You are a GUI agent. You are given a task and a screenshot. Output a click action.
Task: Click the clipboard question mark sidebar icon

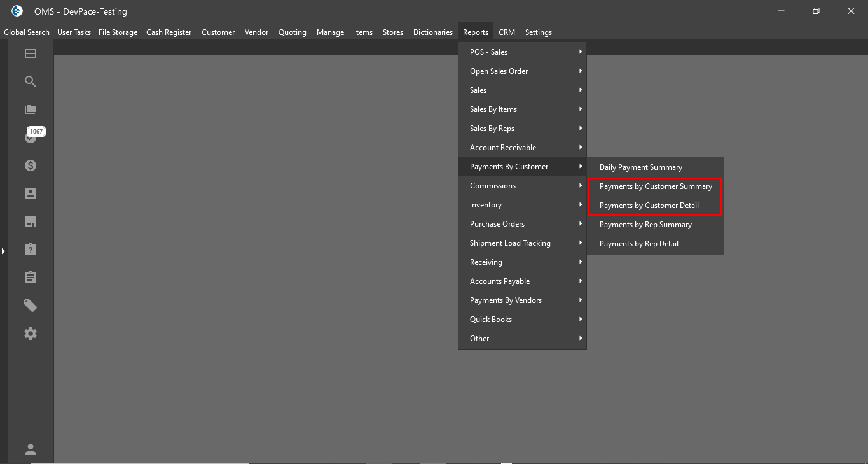(31, 250)
